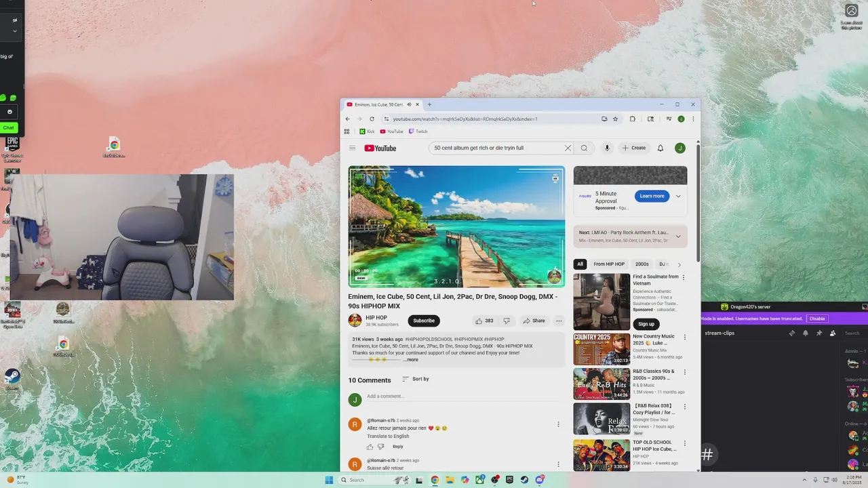Screen dimensions: 868x488
Task: Open the New Country Music 2025 thumbnail
Action: pos(601,350)
